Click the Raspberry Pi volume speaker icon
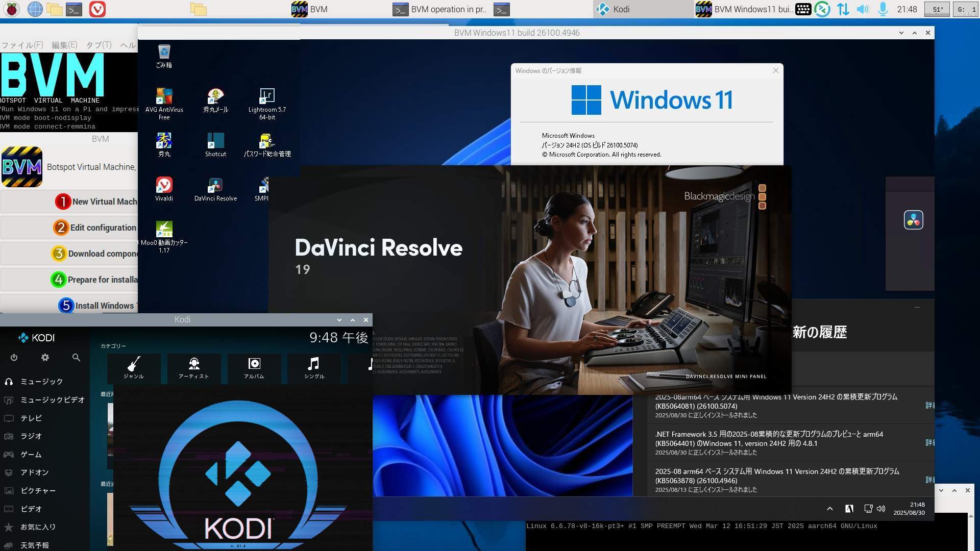Viewport: 980px width, 551px height. 863,9
